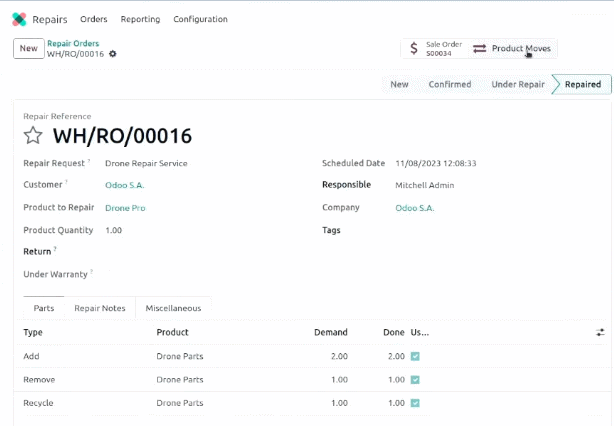Toggle Used checkbox in the Recycle row
This screenshot has height=426, width=614.
[415, 403]
